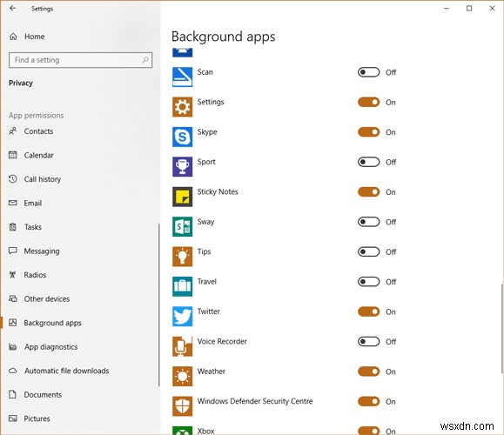This screenshot has width=504, height=435.
Task: Enable the Sway background toggle
Action: click(369, 222)
